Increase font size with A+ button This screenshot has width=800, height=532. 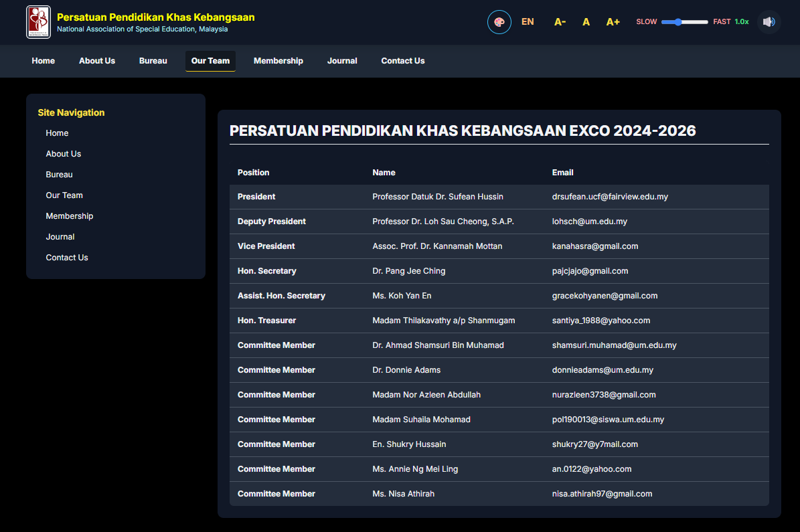[613, 22]
